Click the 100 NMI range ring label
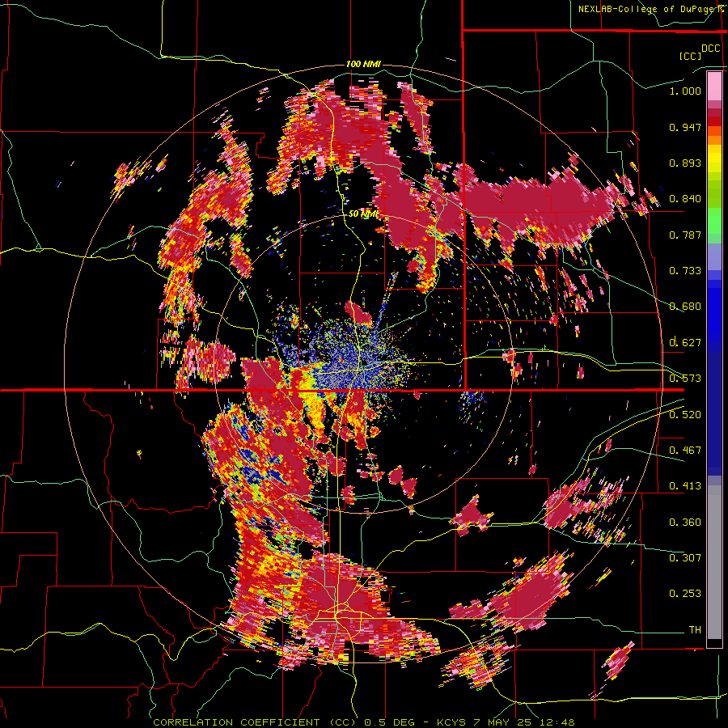 [x=363, y=64]
